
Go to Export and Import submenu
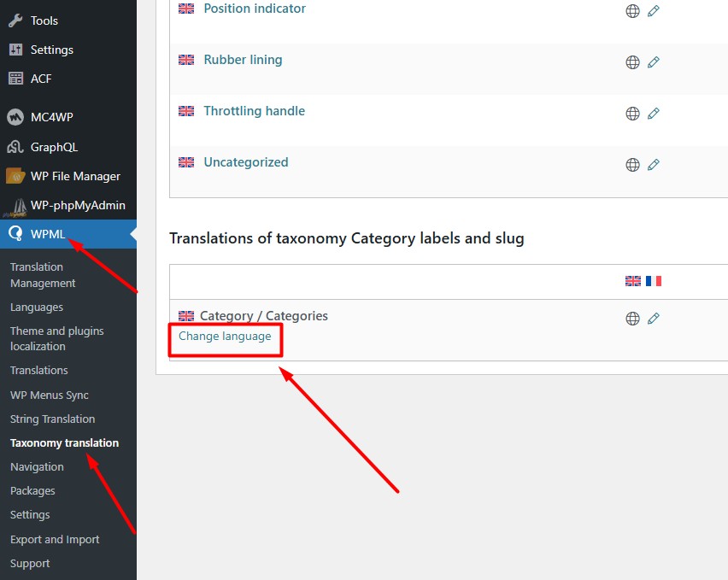55,540
